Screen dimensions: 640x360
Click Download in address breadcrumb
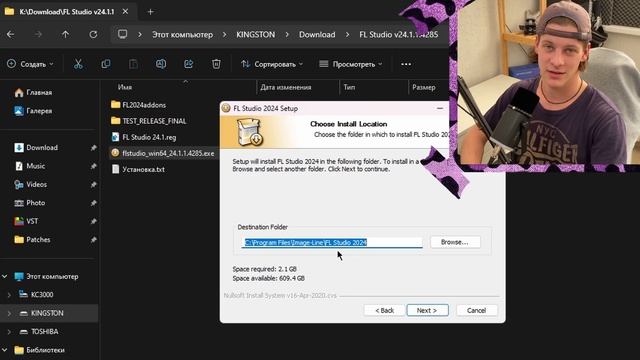pos(317,35)
